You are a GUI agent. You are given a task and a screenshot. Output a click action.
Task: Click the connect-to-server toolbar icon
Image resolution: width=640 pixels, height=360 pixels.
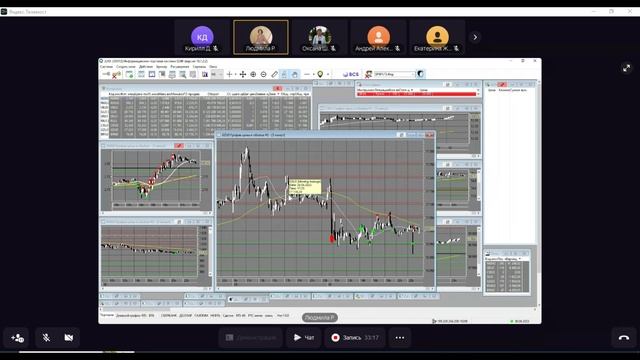point(106,74)
